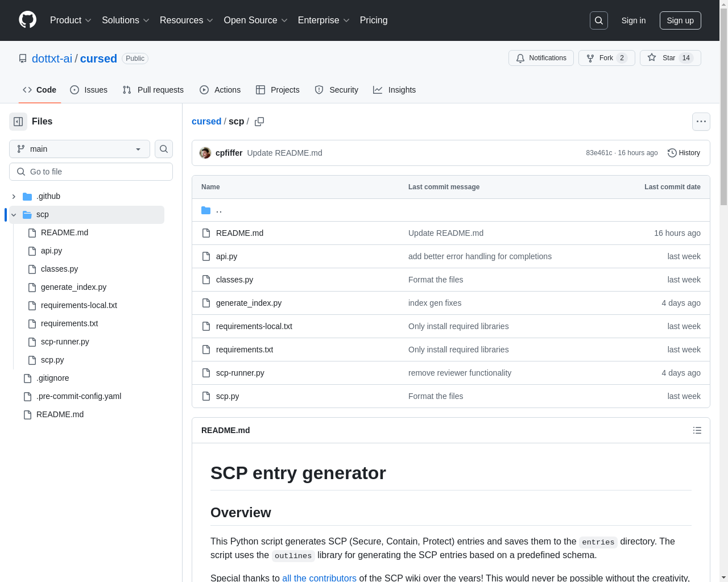Open the Solutions menu dropdown
The height and width of the screenshot is (582, 728).
[x=126, y=20]
